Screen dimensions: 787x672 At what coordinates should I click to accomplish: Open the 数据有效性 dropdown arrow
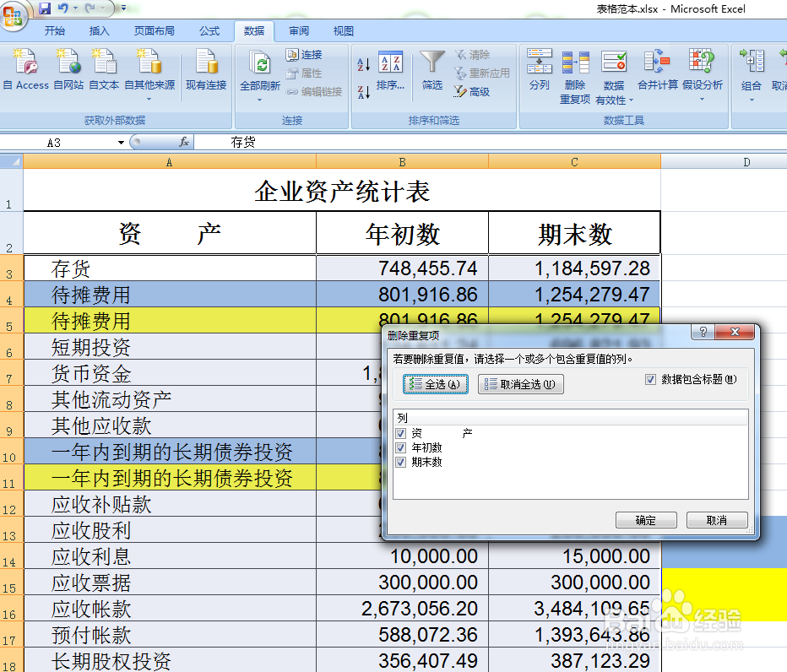631,100
